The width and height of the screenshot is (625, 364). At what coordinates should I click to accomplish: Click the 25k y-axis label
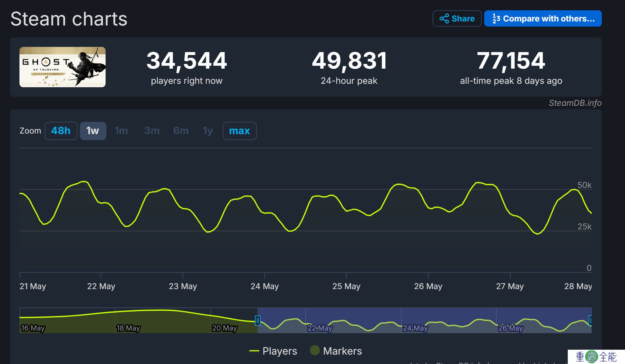click(x=584, y=226)
